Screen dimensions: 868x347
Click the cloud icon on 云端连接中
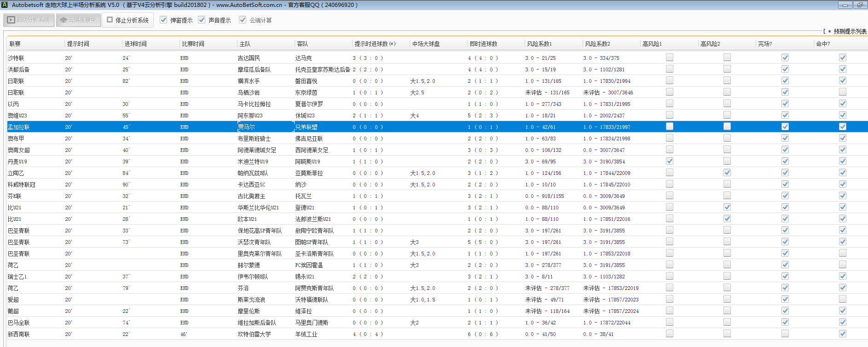pyautogui.click(x=64, y=20)
